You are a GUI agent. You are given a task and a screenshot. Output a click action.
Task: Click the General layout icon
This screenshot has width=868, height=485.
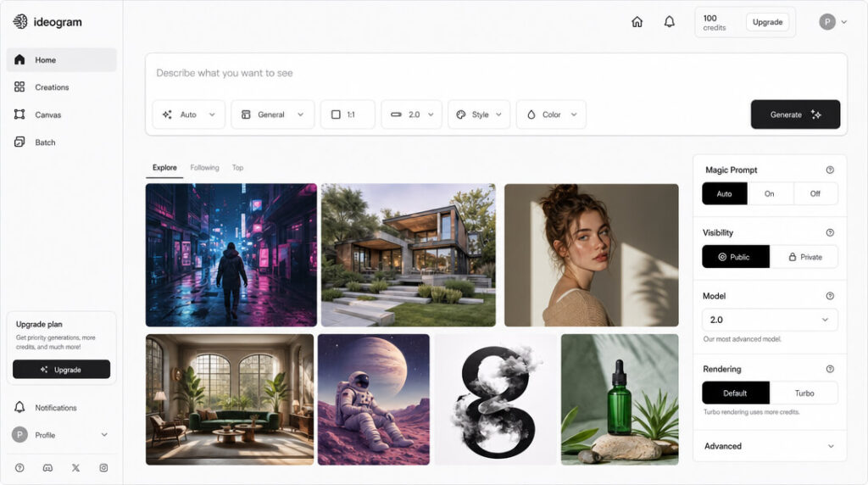(246, 114)
